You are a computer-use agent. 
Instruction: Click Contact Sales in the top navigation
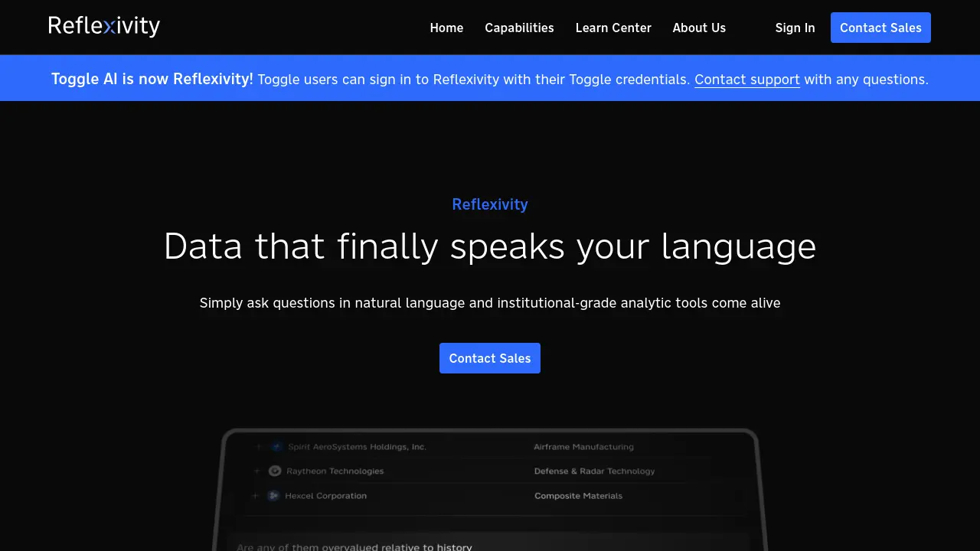tap(880, 28)
